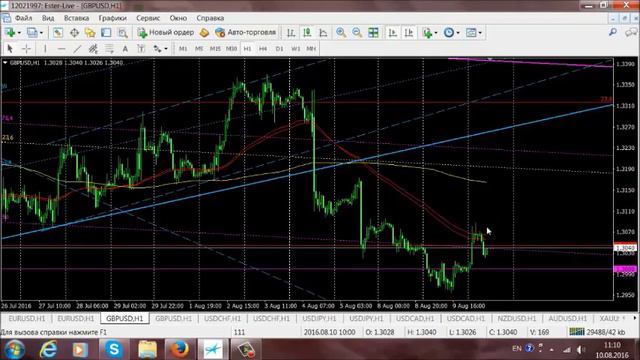Switch to the MN timeframe
640x360 pixels.
point(311,49)
